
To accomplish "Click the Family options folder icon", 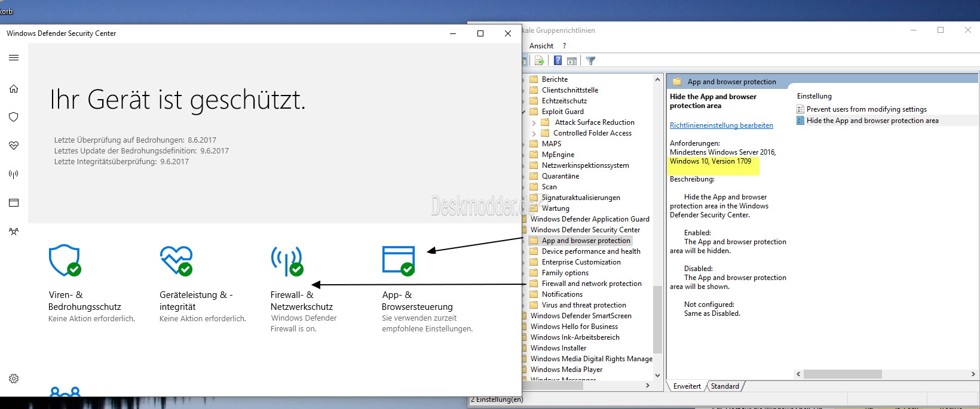I will [x=534, y=273].
